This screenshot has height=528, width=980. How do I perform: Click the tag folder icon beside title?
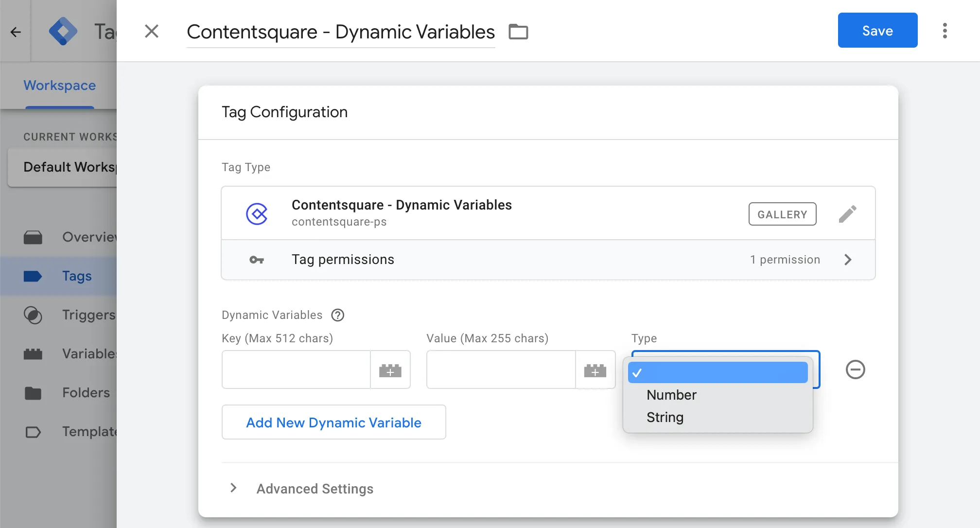coord(518,32)
